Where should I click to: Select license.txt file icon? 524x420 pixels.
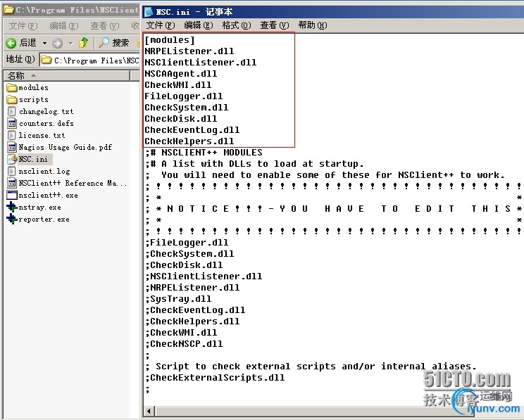[x=12, y=135]
